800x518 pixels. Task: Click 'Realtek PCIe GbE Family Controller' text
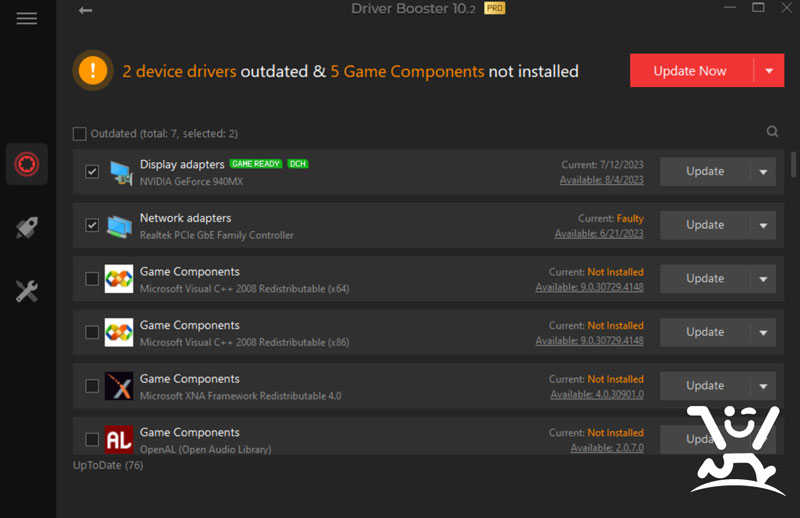(x=216, y=235)
